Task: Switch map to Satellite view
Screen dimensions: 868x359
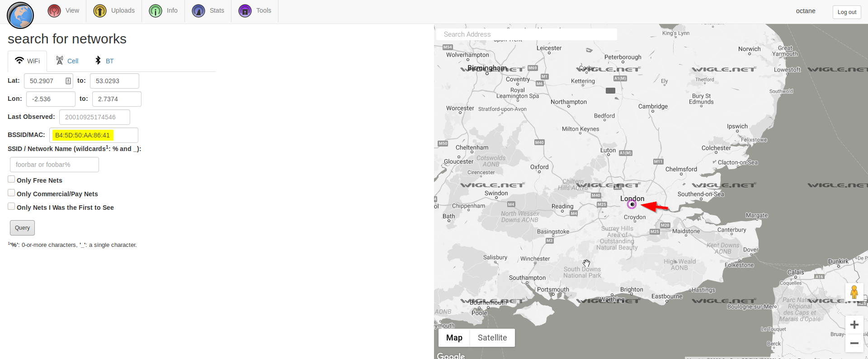Action: (492, 338)
